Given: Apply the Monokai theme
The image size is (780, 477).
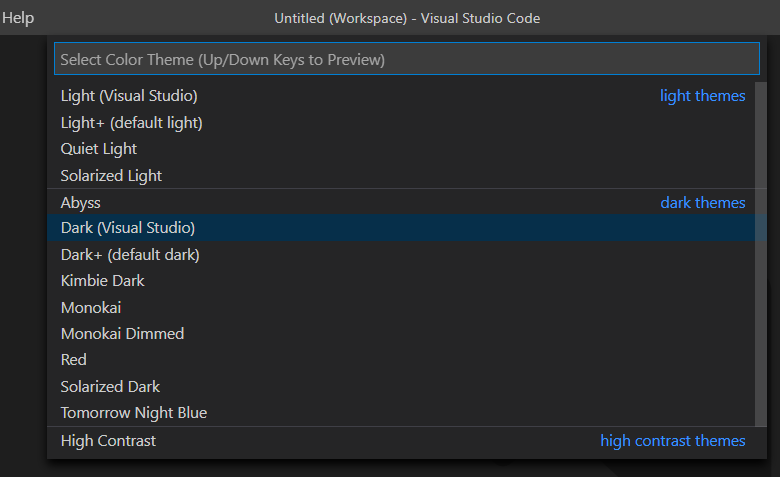Looking at the screenshot, I should pyautogui.click(x=406, y=307).
